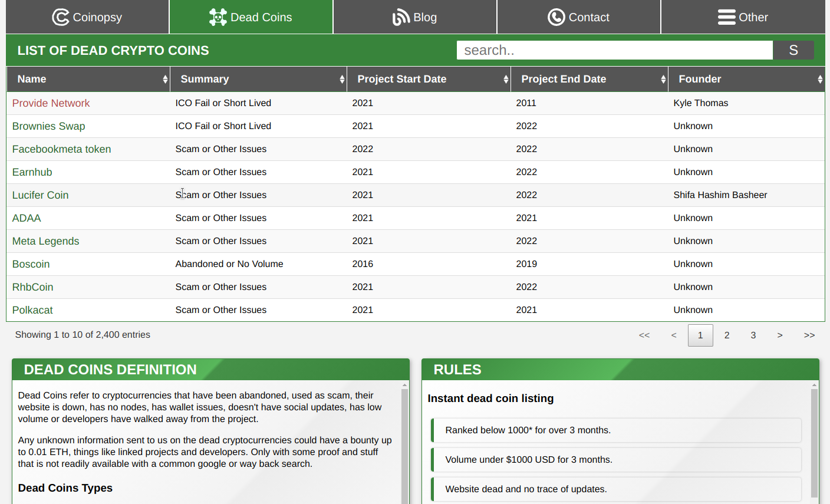
Task: Click the Dead Coins Definition panel scrollbar
Action: tap(404, 446)
